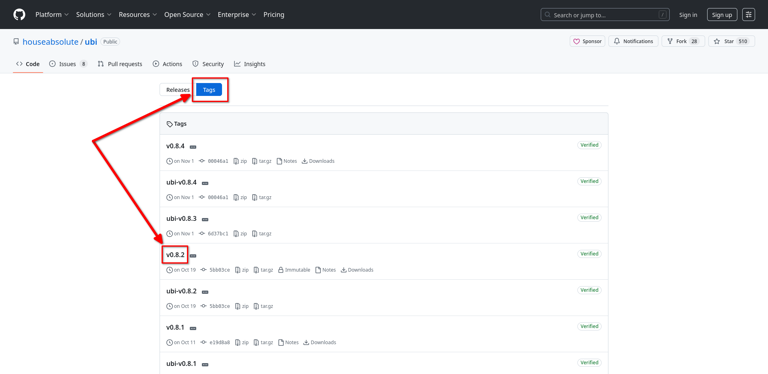This screenshot has width=768, height=374.
Task: Open tag ubi-v0.8.3
Action: (x=181, y=218)
